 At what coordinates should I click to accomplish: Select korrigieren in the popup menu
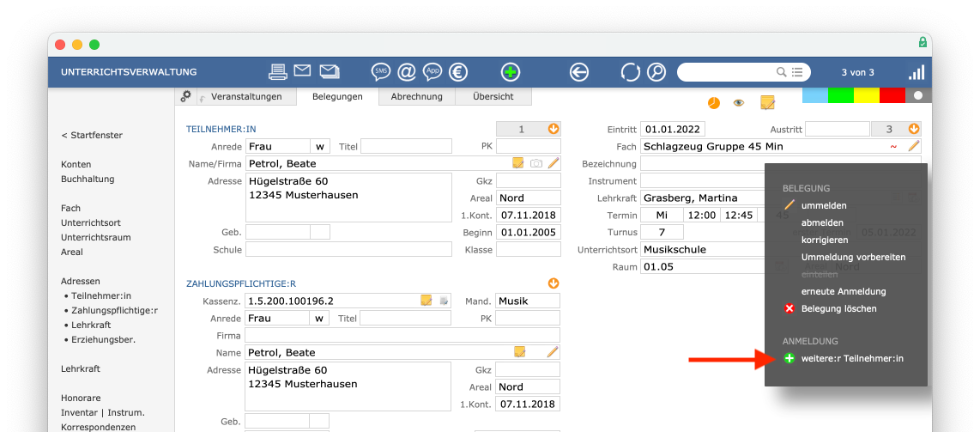coord(825,240)
